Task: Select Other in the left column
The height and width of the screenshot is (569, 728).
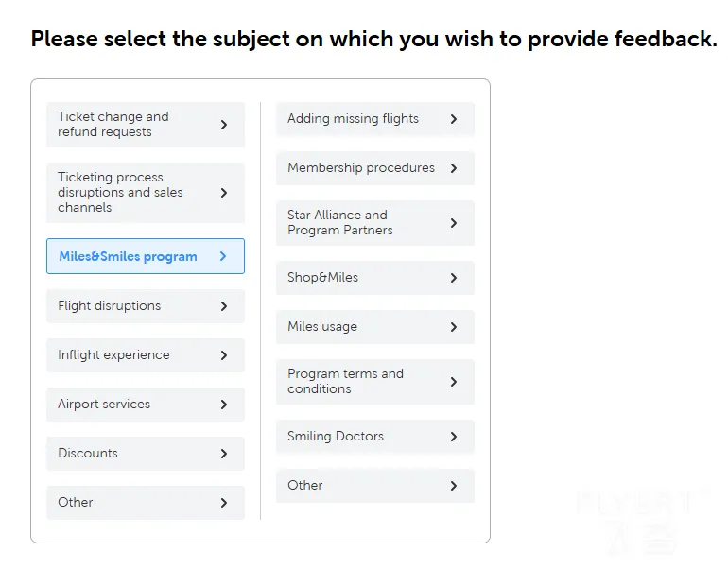Action: click(146, 503)
